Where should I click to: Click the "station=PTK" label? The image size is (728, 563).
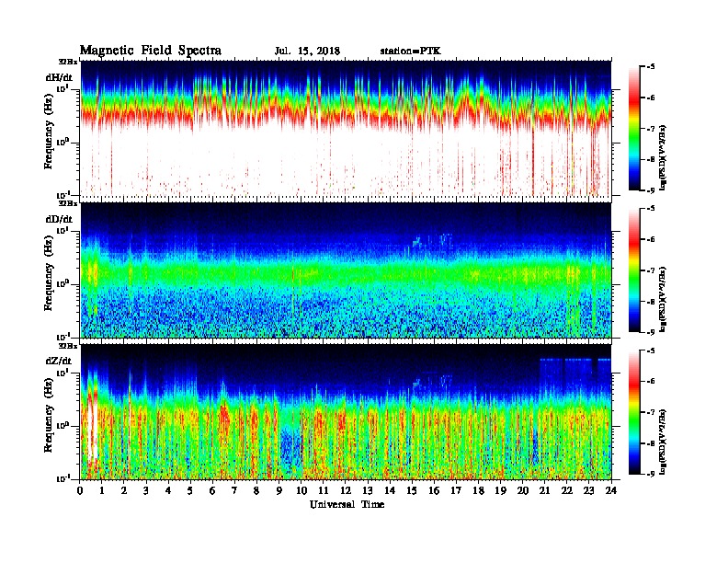[411, 52]
